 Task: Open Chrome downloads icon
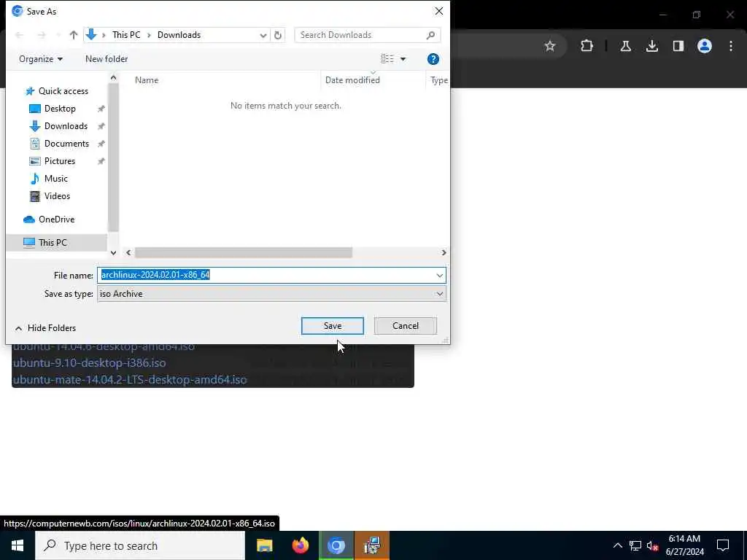click(651, 46)
